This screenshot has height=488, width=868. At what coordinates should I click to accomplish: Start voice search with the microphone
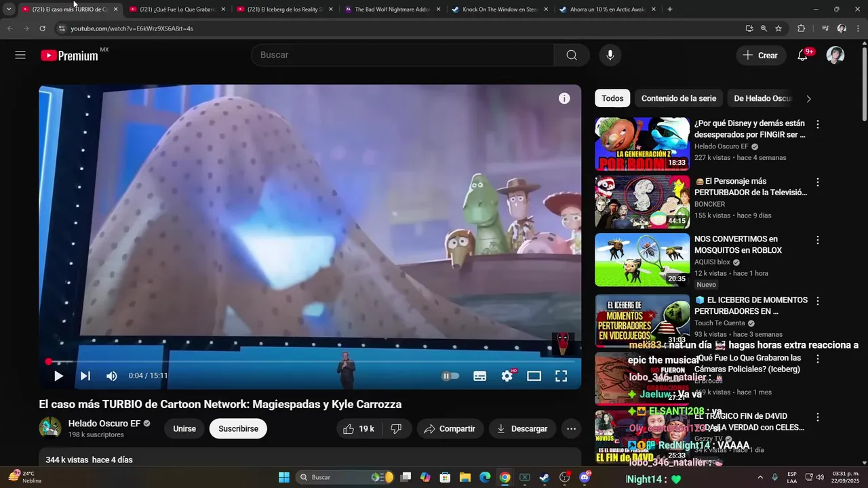pyautogui.click(x=610, y=55)
